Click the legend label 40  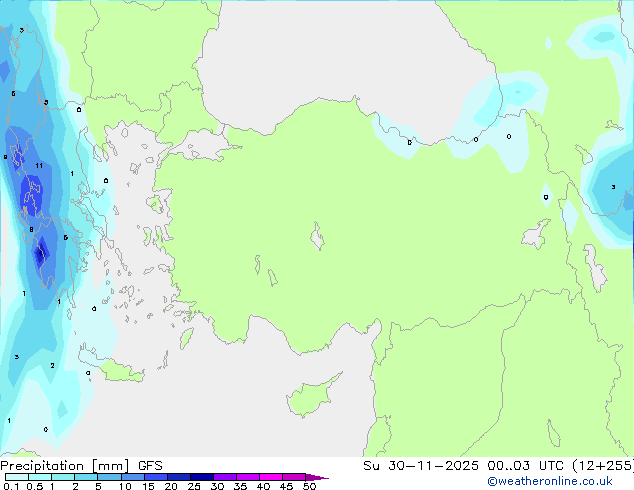pyautogui.click(x=263, y=486)
